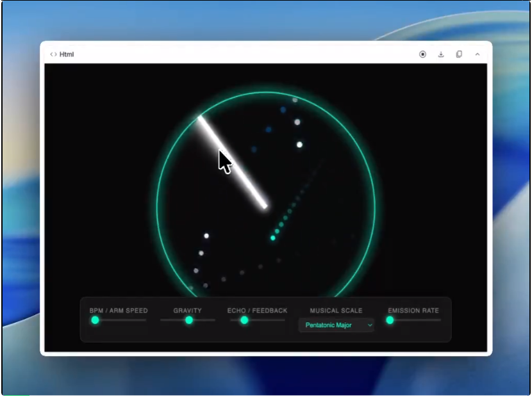Click the right end of BPM slider track
The image size is (532, 397).
[145, 320]
